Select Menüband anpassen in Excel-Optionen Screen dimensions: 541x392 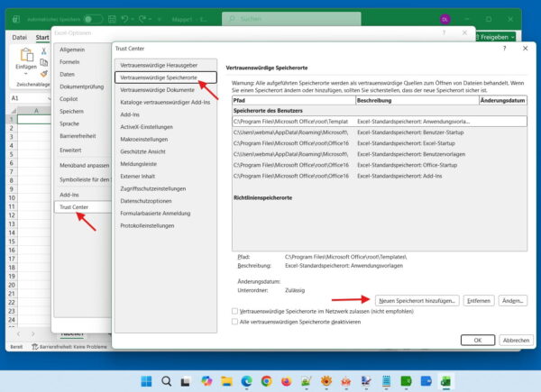click(83, 166)
